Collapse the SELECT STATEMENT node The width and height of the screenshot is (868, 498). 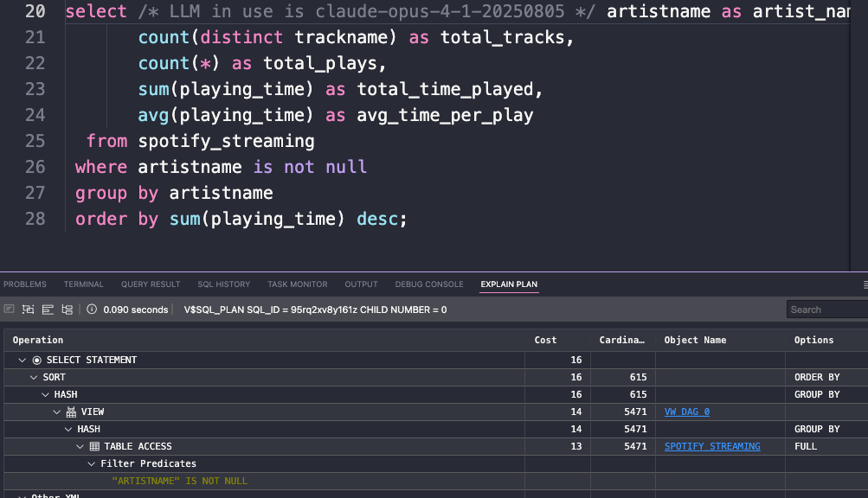[x=22, y=360]
